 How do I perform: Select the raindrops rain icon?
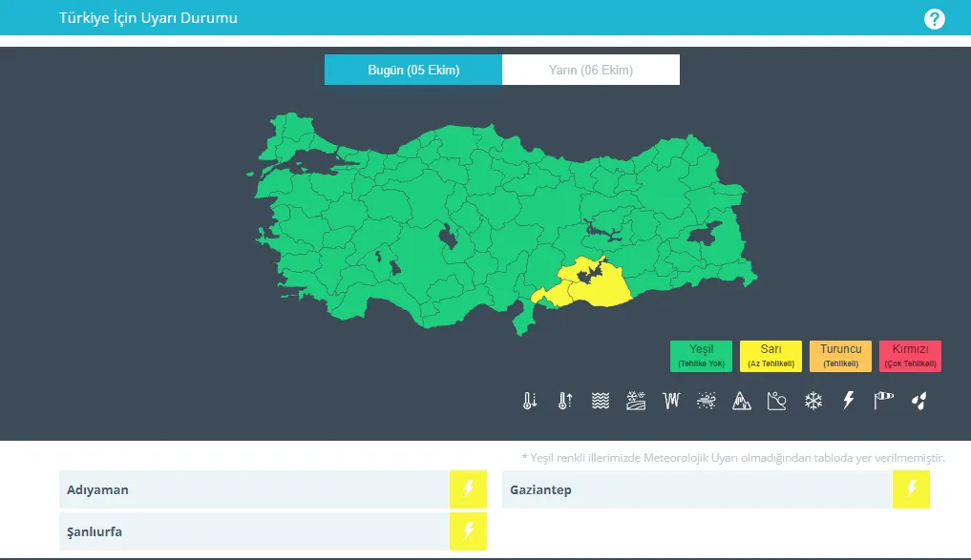(x=919, y=401)
